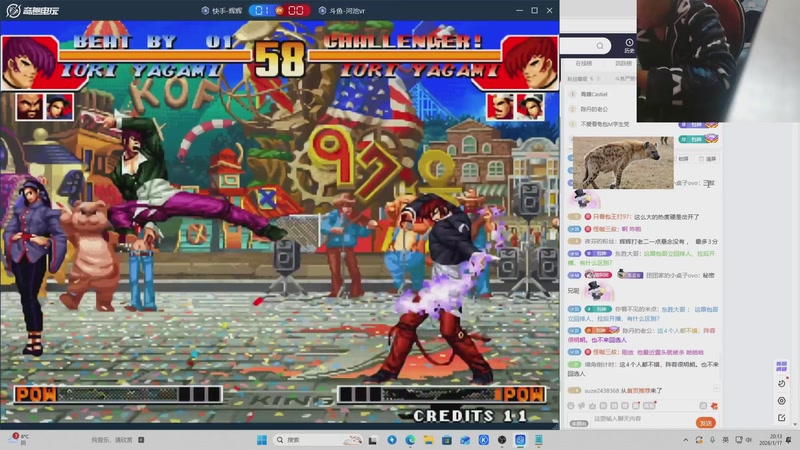Click the volume icon in system tray
800x450 pixels.
(x=749, y=440)
